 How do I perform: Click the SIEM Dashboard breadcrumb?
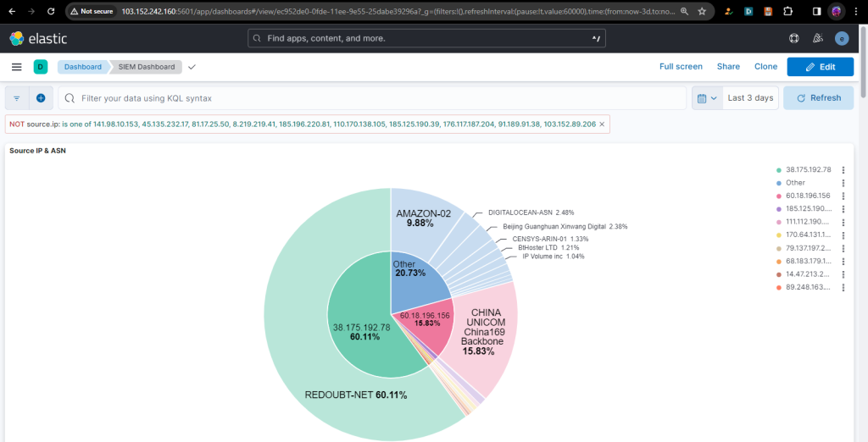point(146,67)
